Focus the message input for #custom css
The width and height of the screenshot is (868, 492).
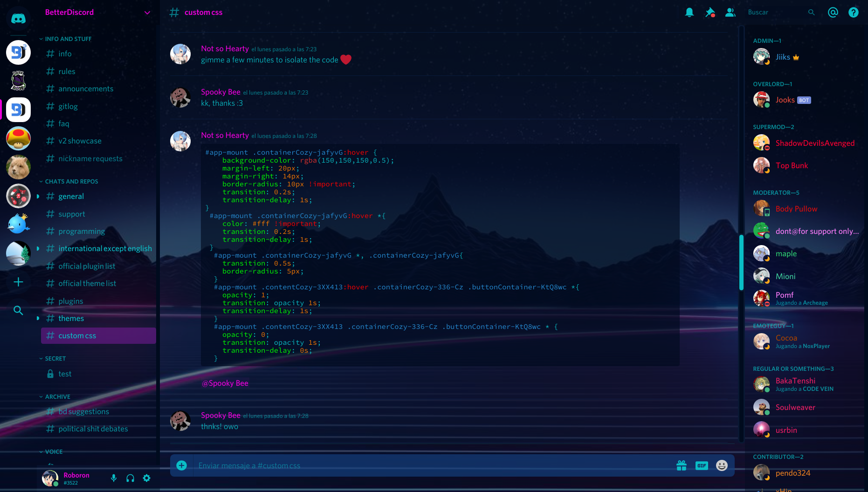pos(434,465)
